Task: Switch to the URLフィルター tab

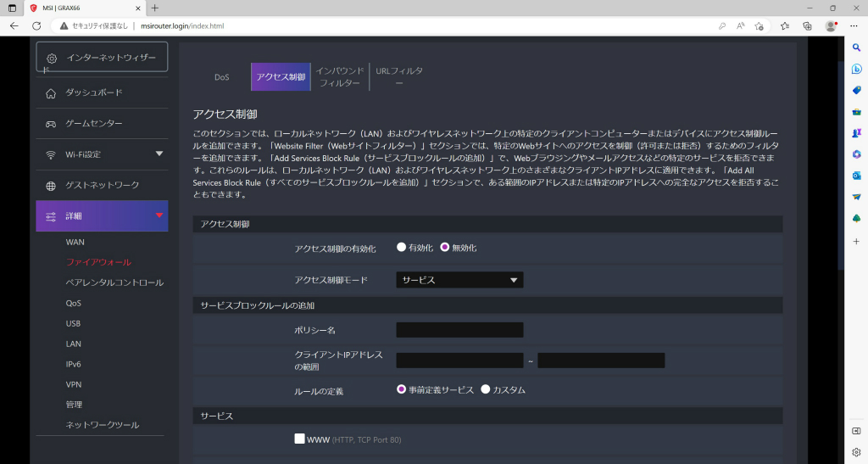Action: (x=399, y=77)
